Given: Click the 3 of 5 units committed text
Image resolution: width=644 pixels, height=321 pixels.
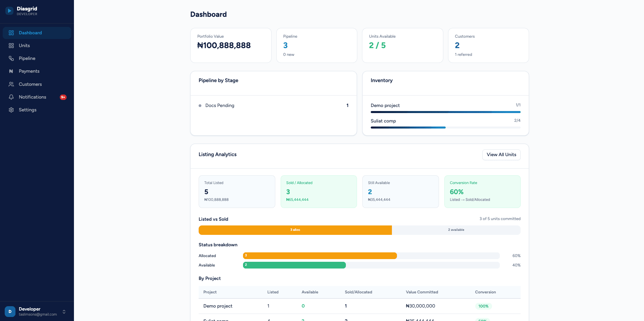Looking at the screenshot, I should tap(500, 219).
